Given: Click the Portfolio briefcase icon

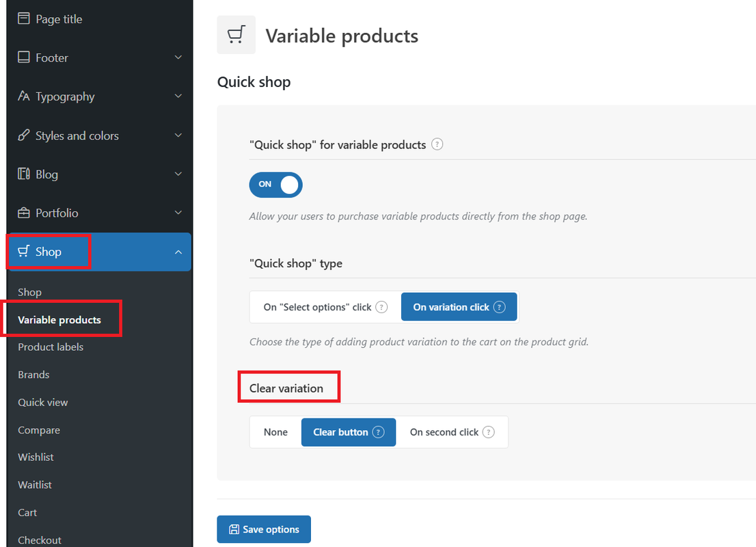Looking at the screenshot, I should pos(23,213).
